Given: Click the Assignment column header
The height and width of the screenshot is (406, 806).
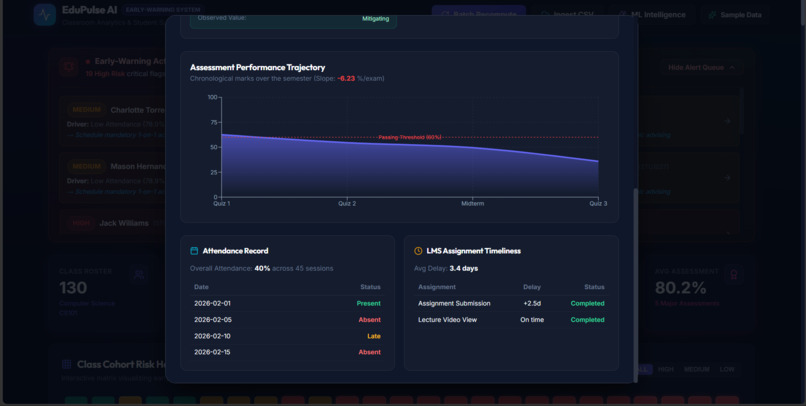Looking at the screenshot, I should pos(437,287).
